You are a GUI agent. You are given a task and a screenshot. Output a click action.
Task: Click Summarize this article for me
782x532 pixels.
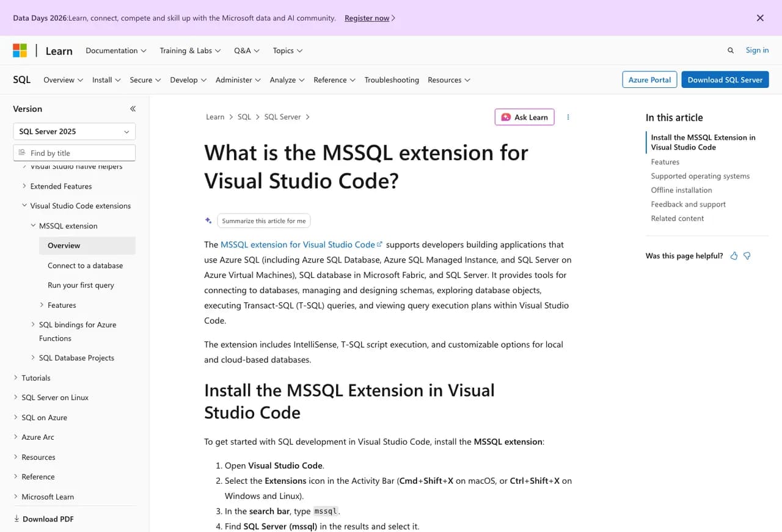coord(264,221)
